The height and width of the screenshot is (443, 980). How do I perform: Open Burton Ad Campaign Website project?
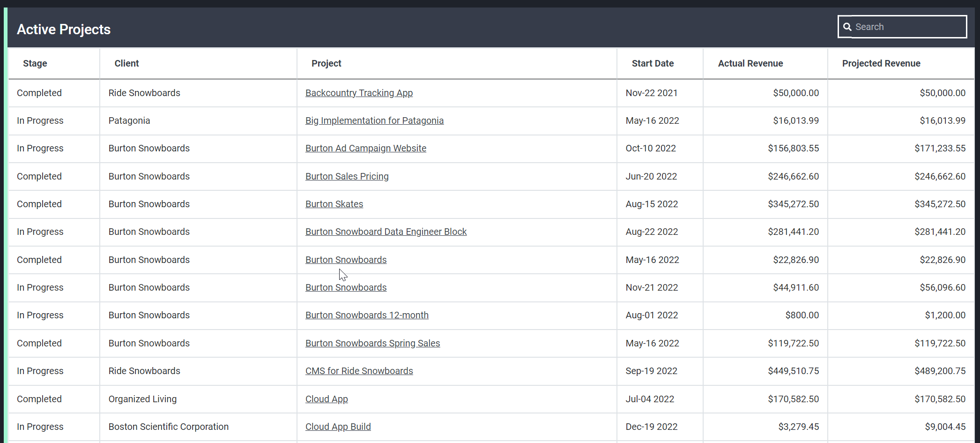tap(366, 148)
